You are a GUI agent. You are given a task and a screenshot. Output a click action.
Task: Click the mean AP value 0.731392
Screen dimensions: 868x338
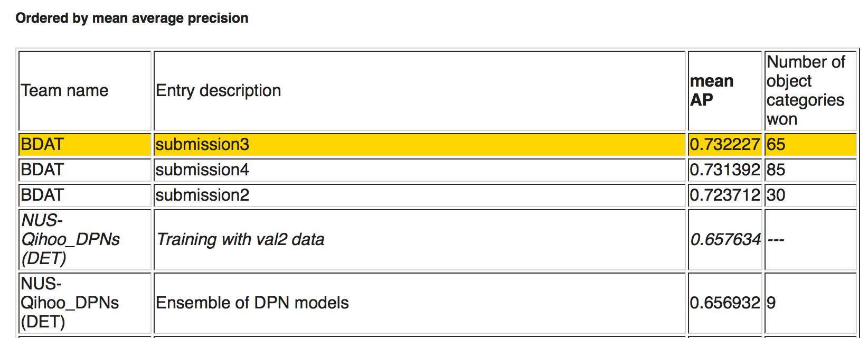coord(724,170)
